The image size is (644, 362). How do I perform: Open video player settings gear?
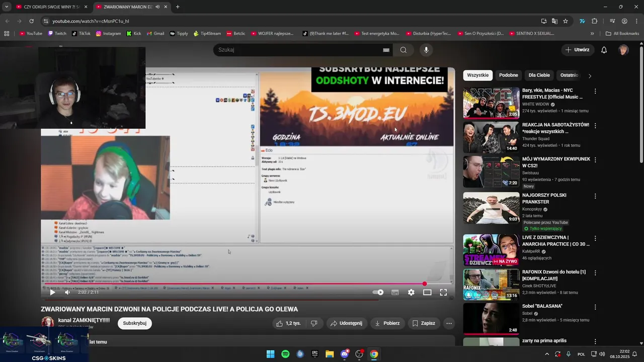pyautogui.click(x=411, y=292)
